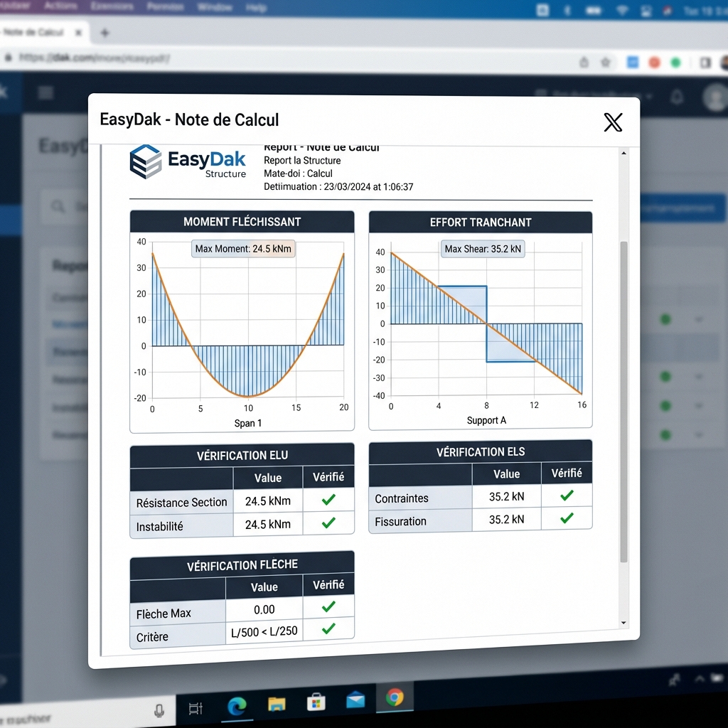The image size is (728, 728).
Task: Open the Window menu in the menu bar
Action: click(214, 7)
